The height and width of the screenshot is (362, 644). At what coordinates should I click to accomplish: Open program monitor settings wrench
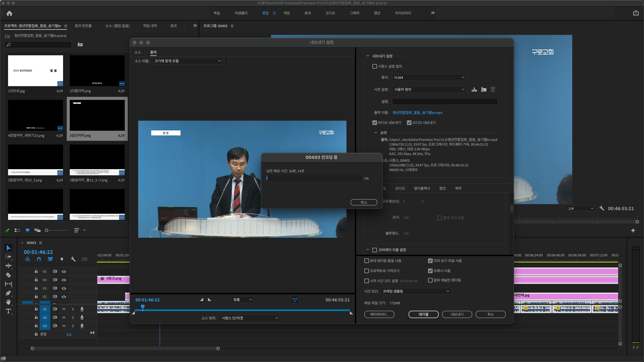[602, 208]
